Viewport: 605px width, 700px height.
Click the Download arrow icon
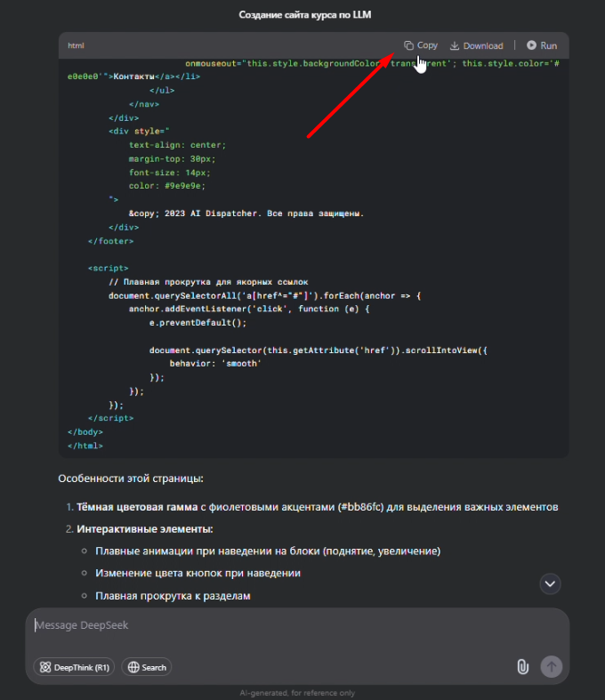(455, 45)
